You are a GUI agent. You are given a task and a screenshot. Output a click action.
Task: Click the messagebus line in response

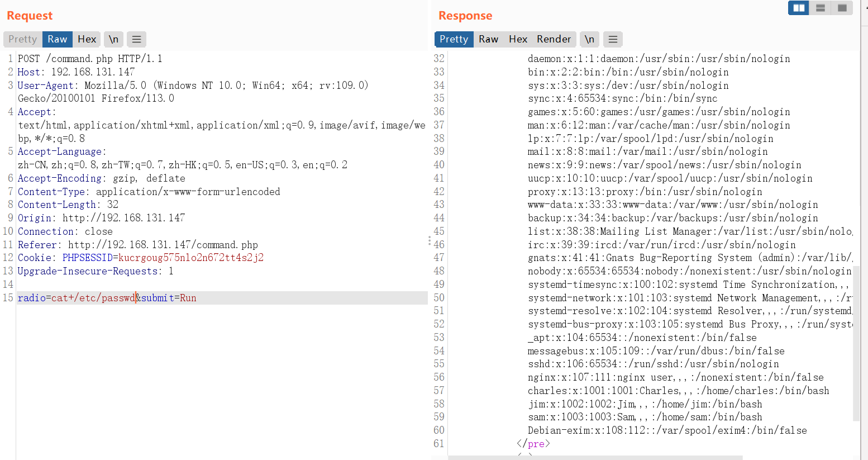click(x=656, y=351)
